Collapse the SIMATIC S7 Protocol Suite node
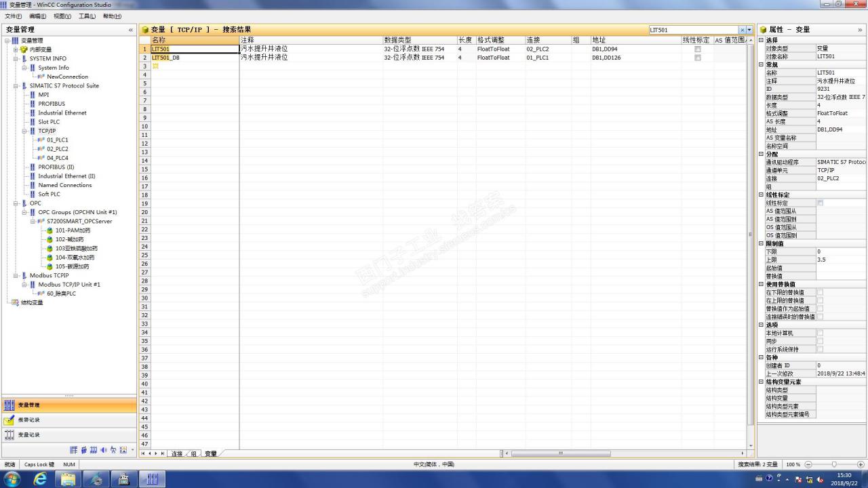 (16, 86)
